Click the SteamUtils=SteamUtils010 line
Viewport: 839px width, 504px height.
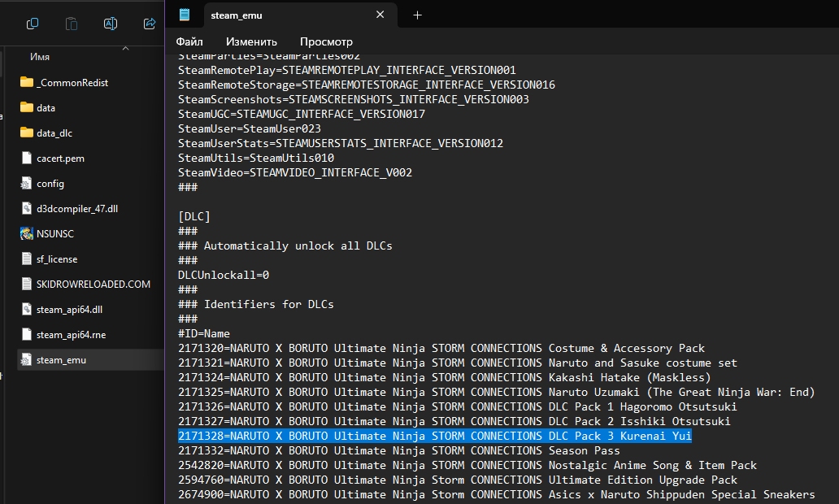tap(256, 158)
